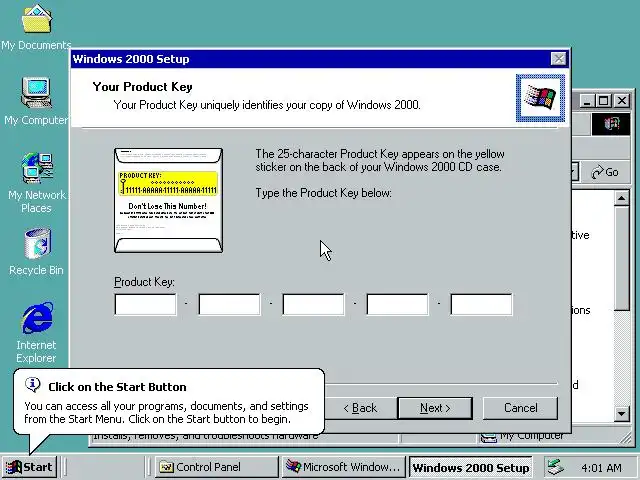Maximize the background Control Panel window

pos(604,100)
